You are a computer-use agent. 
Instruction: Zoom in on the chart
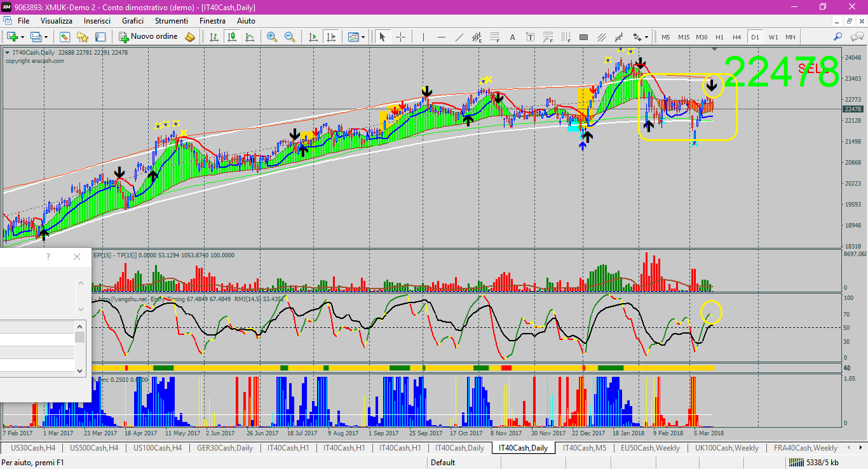click(272, 37)
